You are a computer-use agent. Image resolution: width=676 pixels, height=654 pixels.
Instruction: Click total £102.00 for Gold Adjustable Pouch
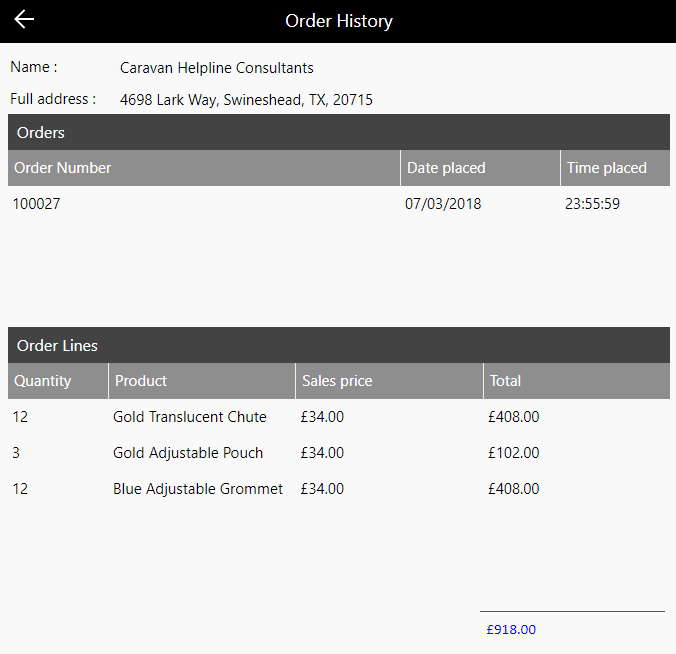click(x=513, y=453)
